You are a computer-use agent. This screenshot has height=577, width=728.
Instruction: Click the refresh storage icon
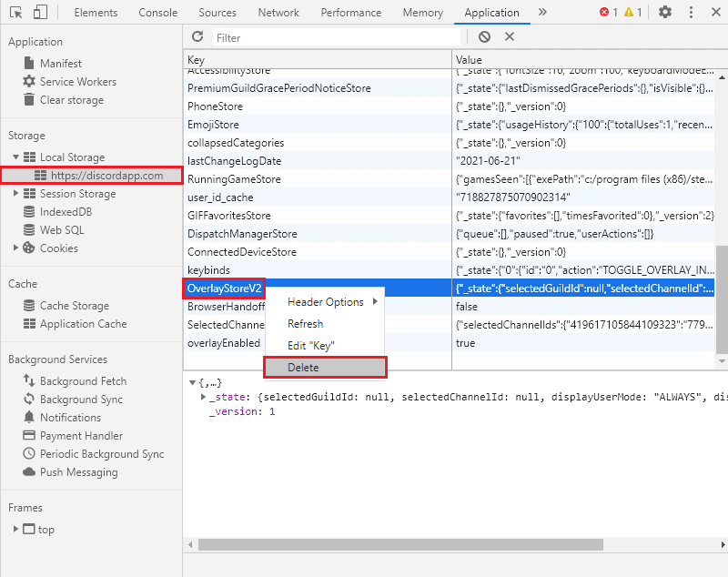[x=197, y=37]
